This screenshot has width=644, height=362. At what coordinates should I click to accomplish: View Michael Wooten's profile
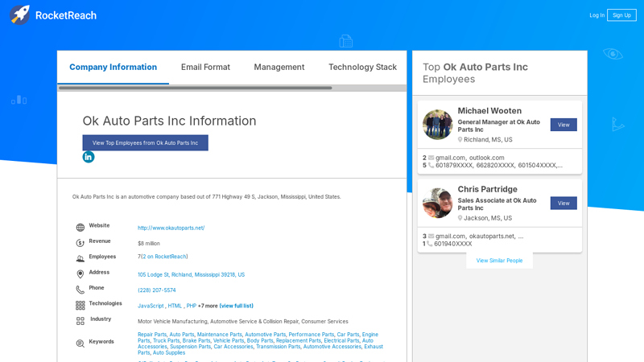(x=563, y=125)
